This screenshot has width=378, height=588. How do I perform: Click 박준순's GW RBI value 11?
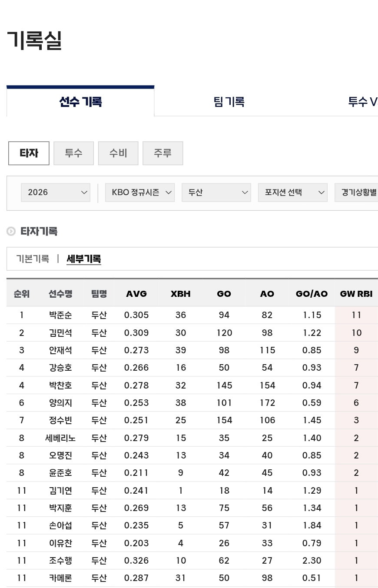(x=356, y=315)
